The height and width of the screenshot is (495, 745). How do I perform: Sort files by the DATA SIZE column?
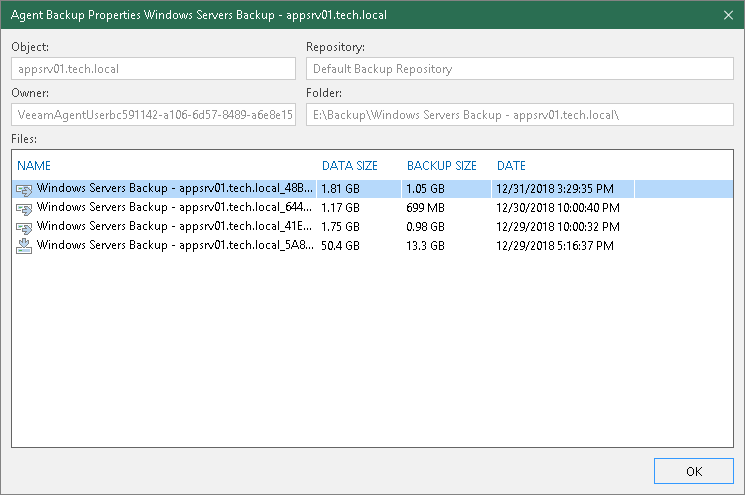[350, 166]
